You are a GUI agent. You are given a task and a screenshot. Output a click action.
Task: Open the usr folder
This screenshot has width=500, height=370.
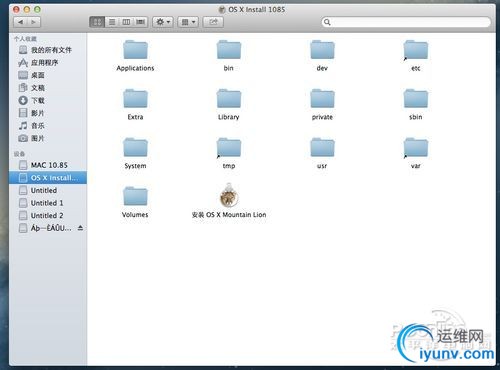click(322, 148)
